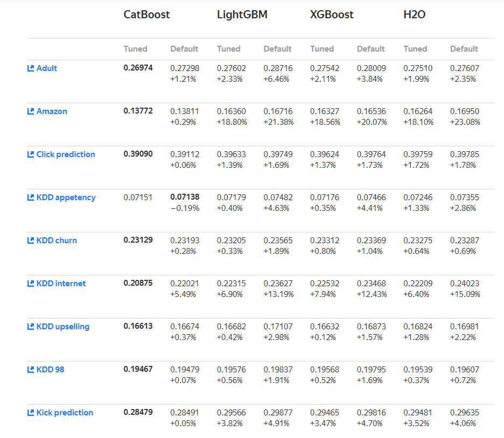The height and width of the screenshot is (438, 504).
Task: Click the LightGBM column heading
Action: pyautogui.click(x=242, y=15)
